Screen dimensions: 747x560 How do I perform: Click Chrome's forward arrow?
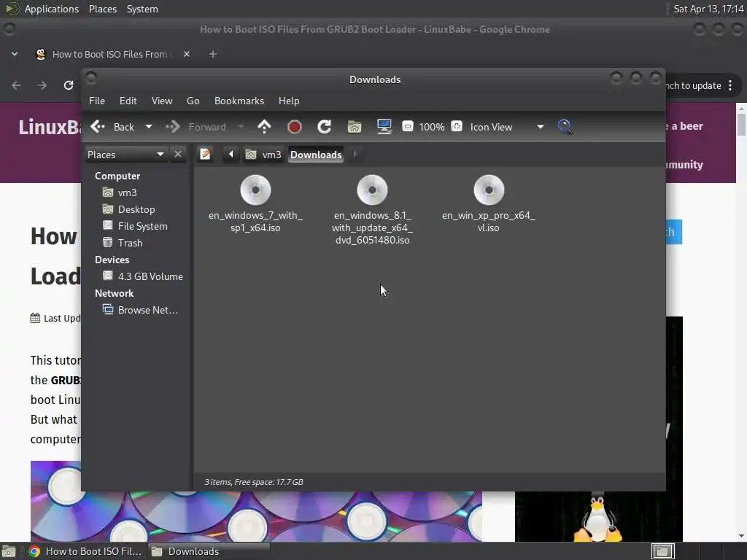click(x=42, y=85)
